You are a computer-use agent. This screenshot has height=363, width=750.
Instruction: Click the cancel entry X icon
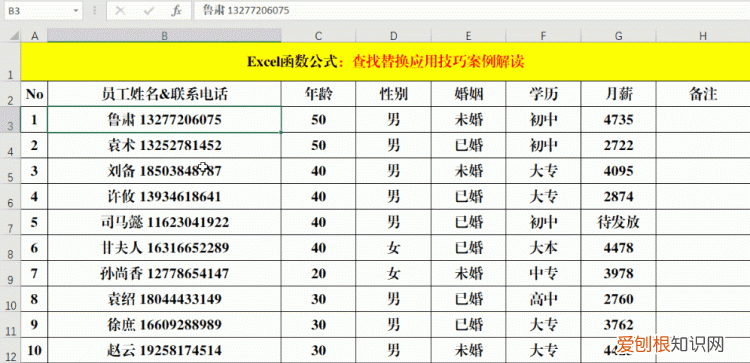tap(120, 11)
